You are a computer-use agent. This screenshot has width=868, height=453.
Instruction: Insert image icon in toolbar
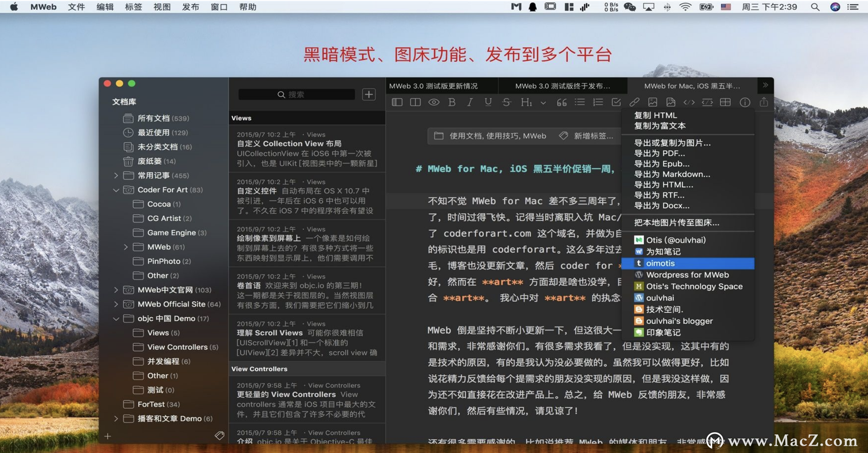pos(653,102)
